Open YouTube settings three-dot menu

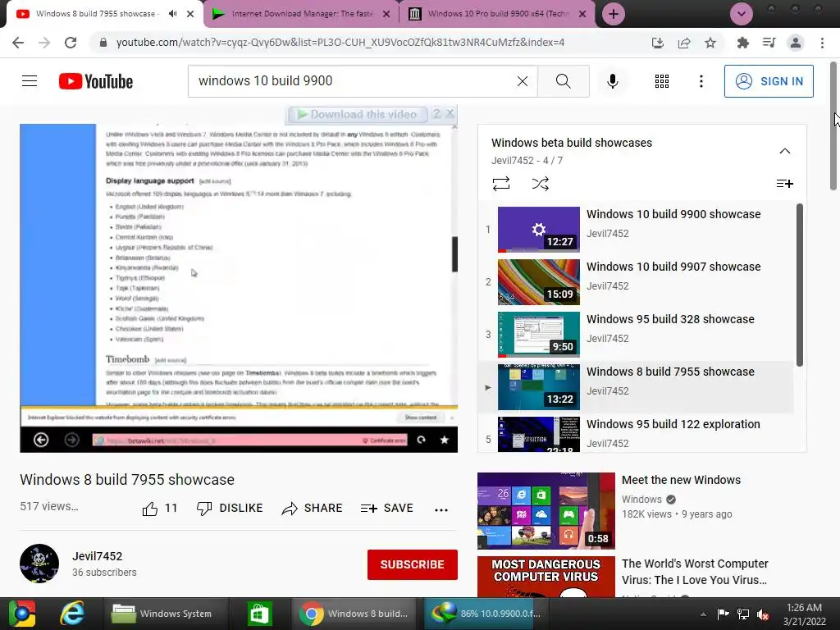coord(701,81)
